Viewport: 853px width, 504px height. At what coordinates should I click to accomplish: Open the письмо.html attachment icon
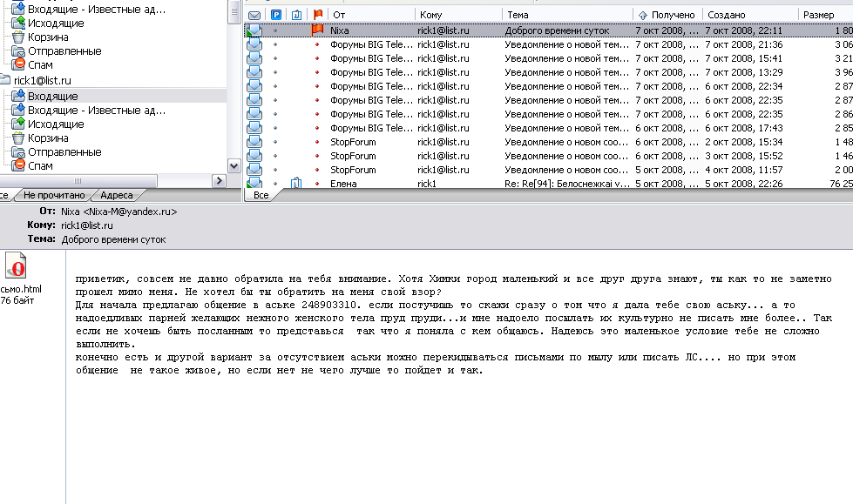tap(17, 265)
